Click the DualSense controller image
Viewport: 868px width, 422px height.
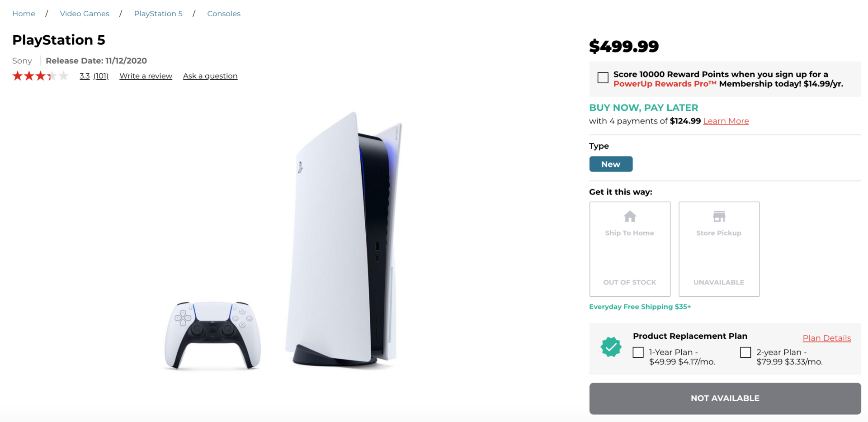click(212, 335)
